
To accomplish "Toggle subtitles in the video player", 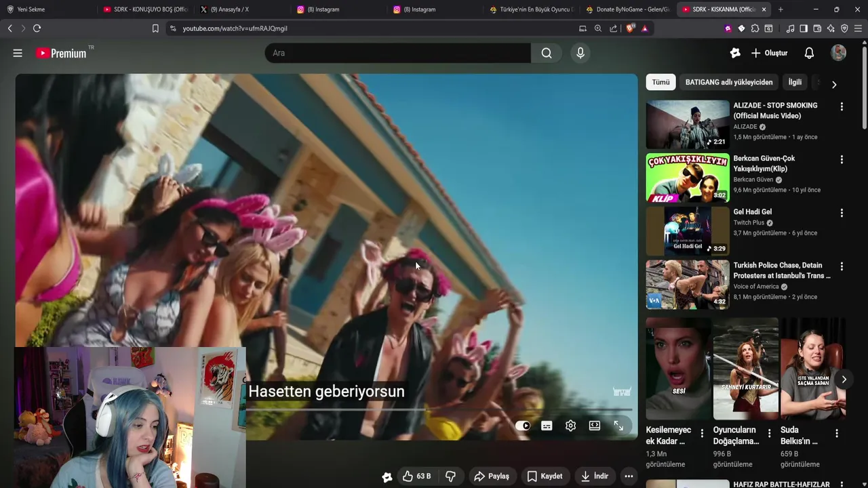I will [547, 426].
